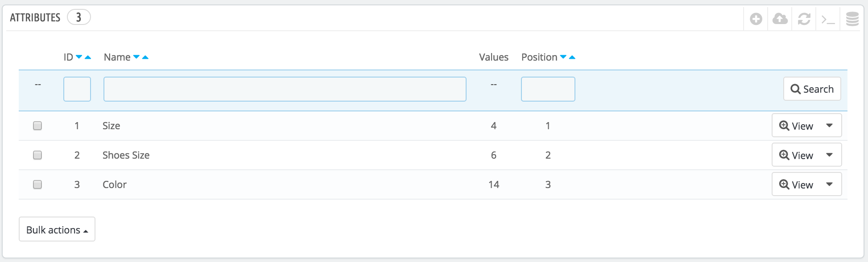Click the show SQL query terminal icon
Screen dimensions: 868x262
click(828, 19)
